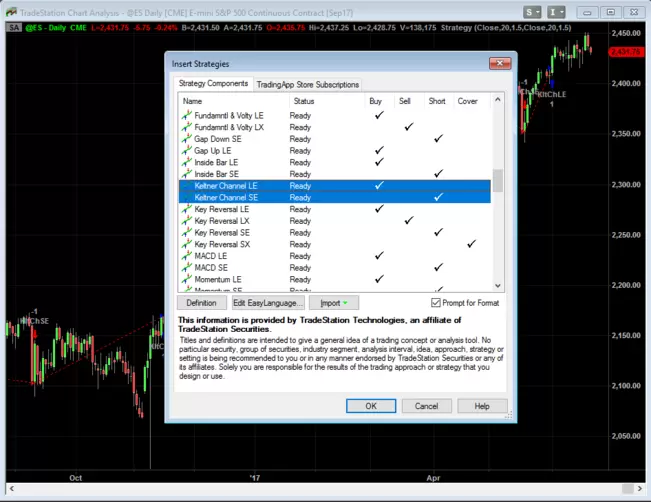This screenshot has height=502, width=651.
Task: Click the strategy list scroll up arrow
Action: [498, 100]
